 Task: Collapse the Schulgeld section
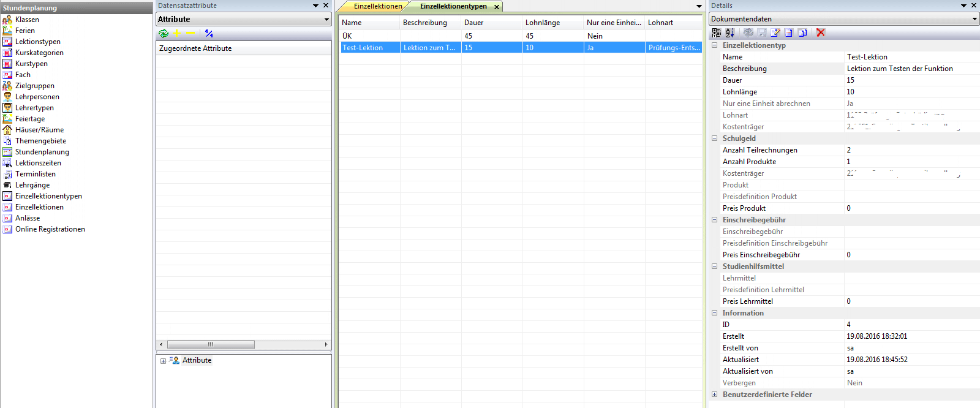click(x=714, y=138)
